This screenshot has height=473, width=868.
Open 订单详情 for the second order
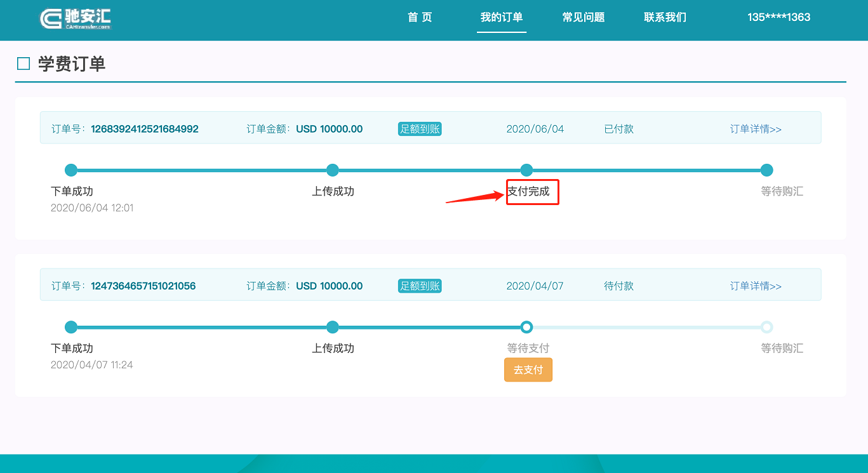756,286
